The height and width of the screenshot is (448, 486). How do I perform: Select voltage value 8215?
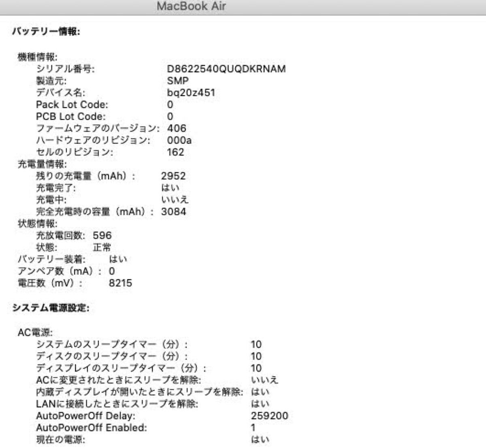coord(120,283)
